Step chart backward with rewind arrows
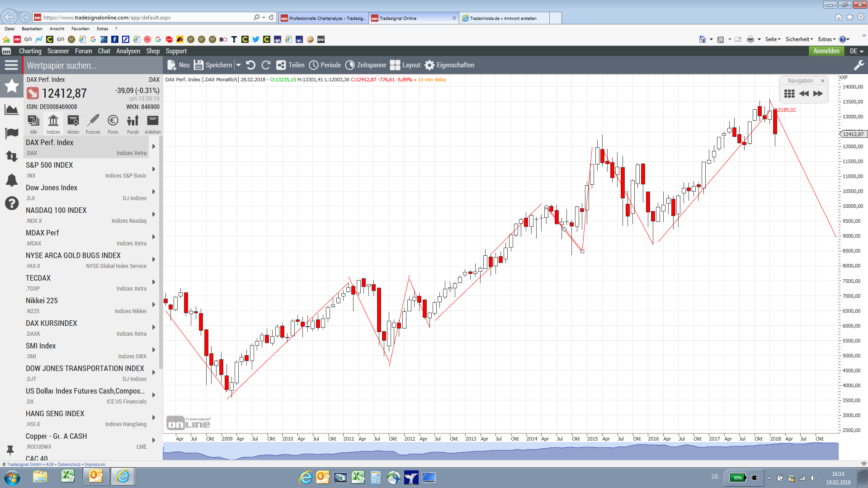Screen dimensions: 868x488 point(804,94)
